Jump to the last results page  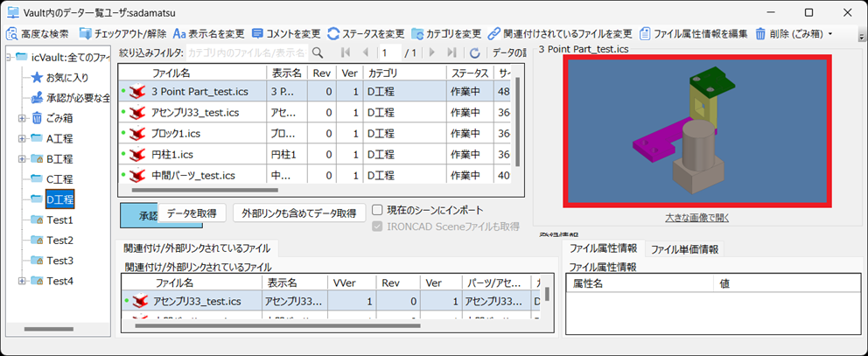[451, 53]
